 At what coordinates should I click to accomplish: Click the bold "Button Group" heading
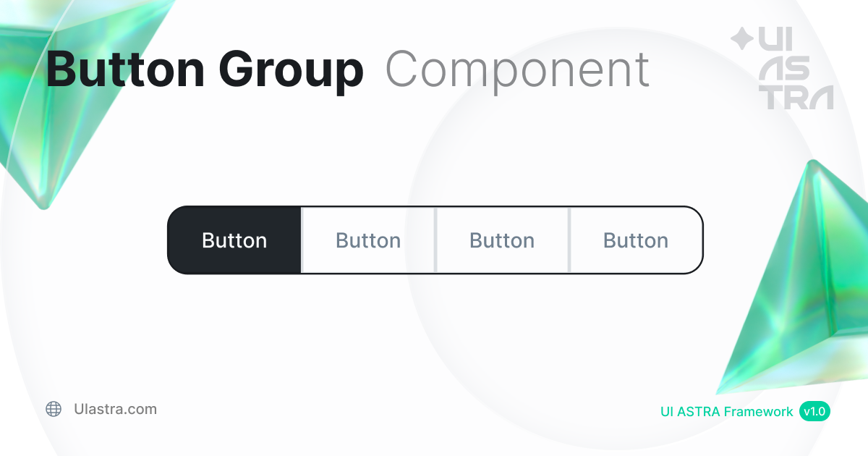[x=205, y=70]
